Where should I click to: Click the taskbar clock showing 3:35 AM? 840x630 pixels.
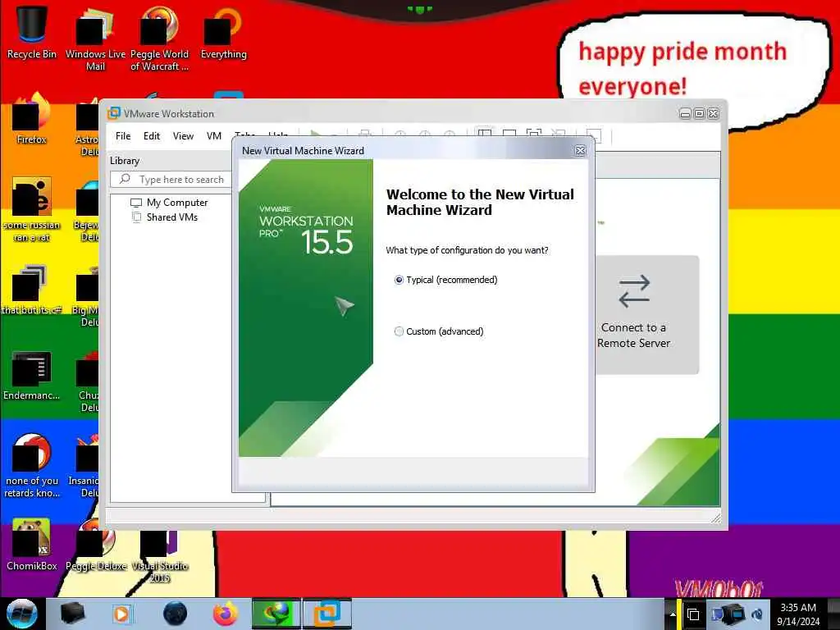click(798, 614)
